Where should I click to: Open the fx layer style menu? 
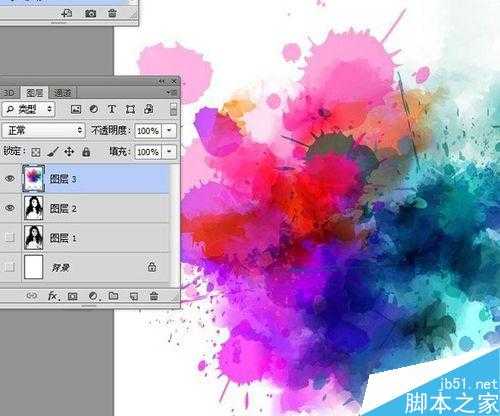point(53,296)
